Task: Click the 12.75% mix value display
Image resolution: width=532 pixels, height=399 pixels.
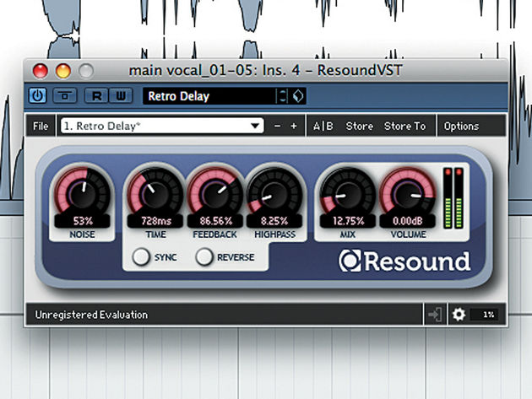Action: point(348,221)
